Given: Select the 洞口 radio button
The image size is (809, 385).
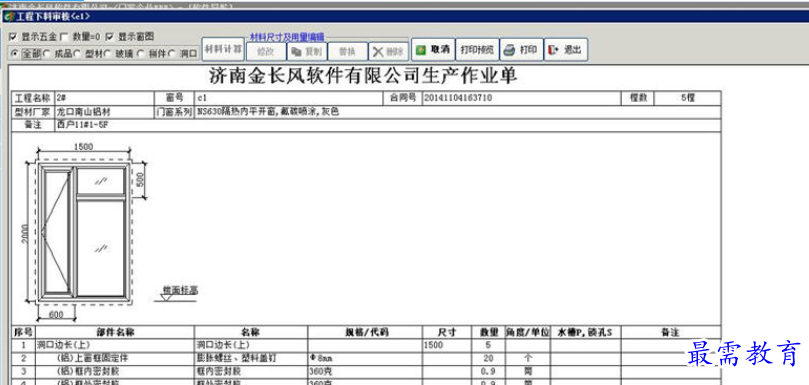Looking at the screenshot, I should (x=172, y=54).
